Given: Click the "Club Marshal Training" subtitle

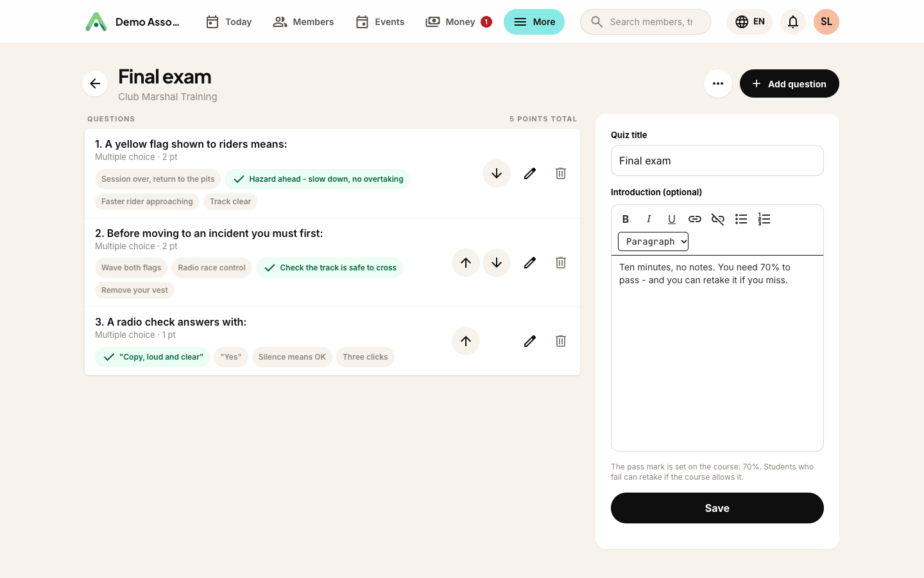Looking at the screenshot, I should click(x=167, y=97).
